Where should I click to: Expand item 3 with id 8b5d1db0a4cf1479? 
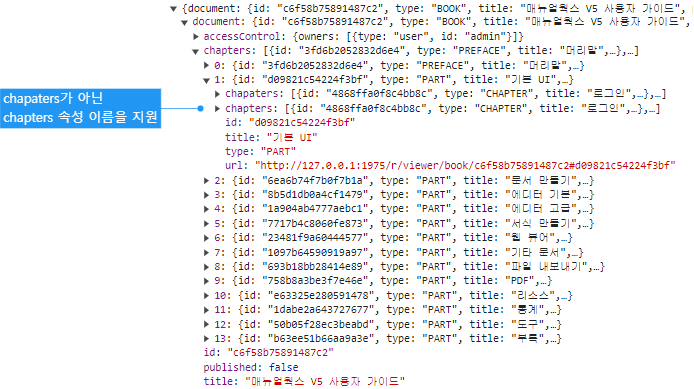[206, 195]
